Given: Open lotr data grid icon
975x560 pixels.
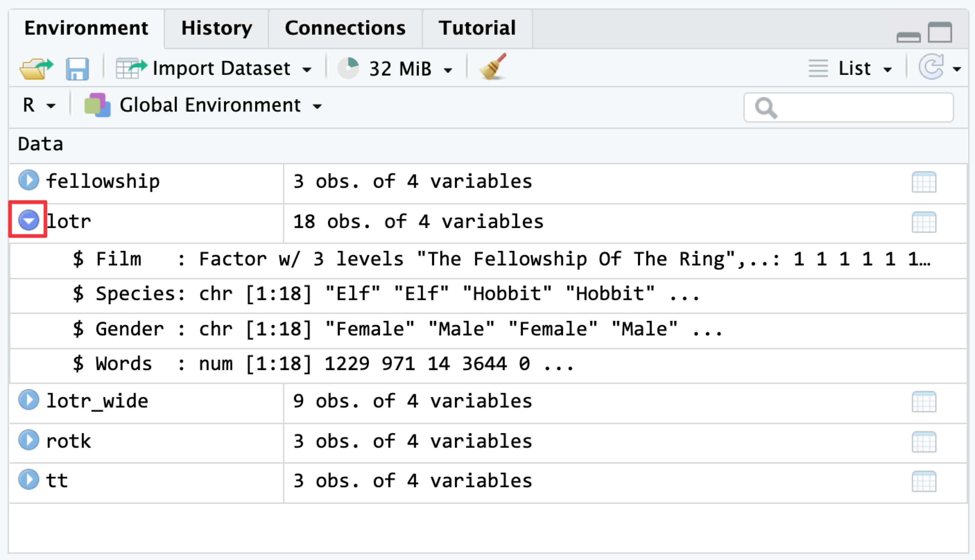Looking at the screenshot, I should (924, 222).
